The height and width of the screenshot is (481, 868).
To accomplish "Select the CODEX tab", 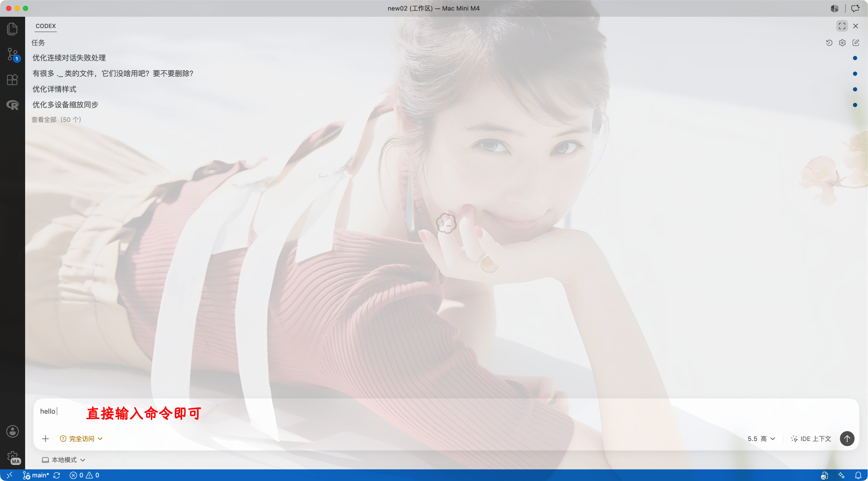I will tap(46, 26).
